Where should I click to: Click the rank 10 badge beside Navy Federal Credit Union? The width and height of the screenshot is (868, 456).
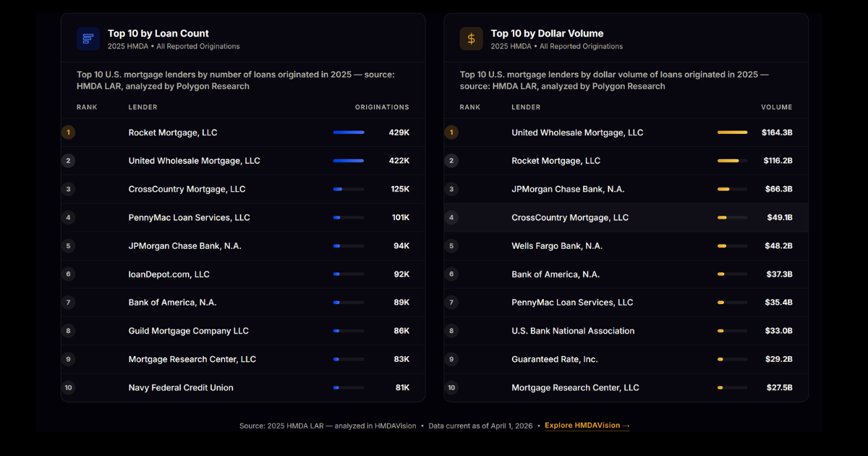point(69,387)
